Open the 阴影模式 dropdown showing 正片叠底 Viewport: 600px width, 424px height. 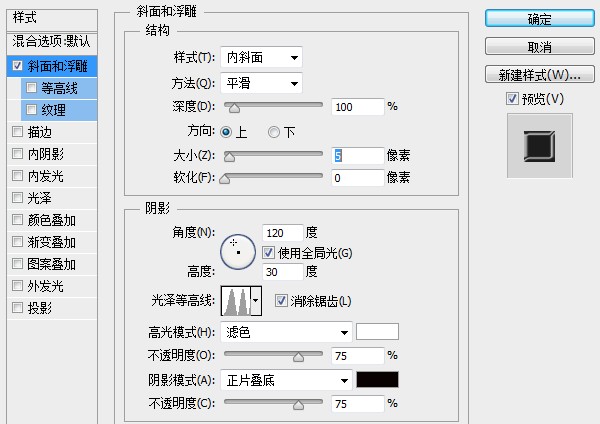point(286,380)
